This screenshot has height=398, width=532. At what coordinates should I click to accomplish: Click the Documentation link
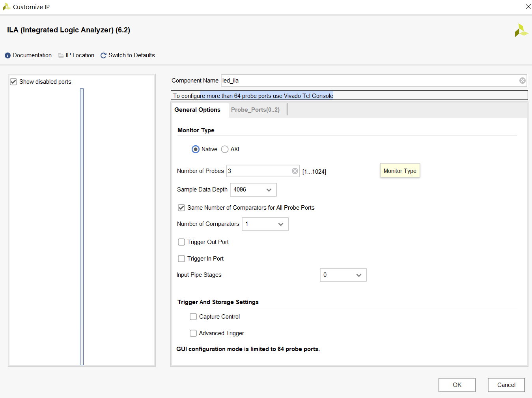click(32, 55)
